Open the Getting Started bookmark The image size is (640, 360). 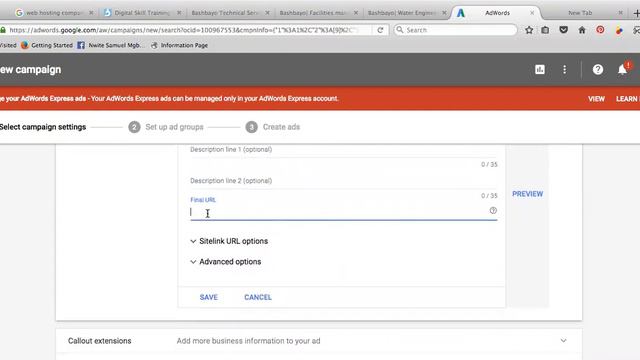pos(47,45)
